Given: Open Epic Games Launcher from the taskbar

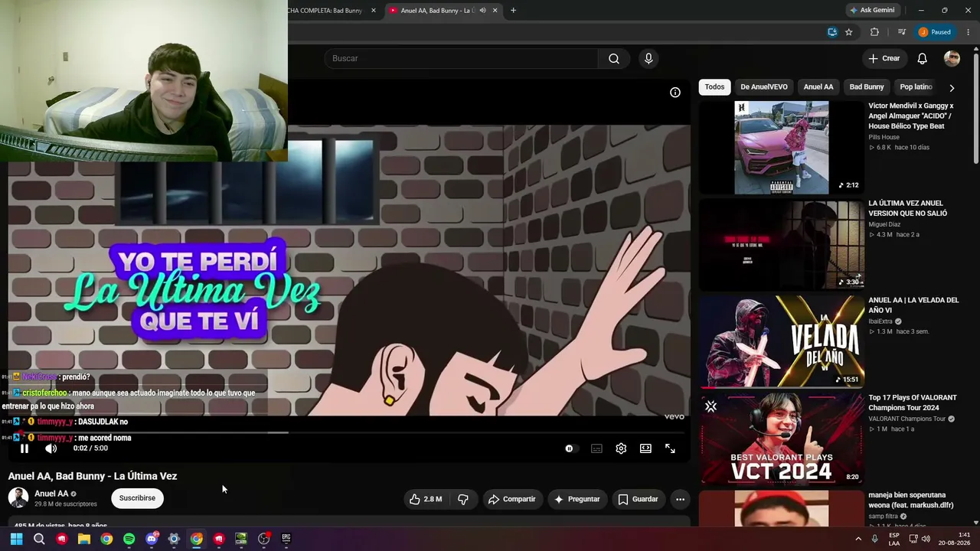Looking at the screenshot, I should click(x=286, y=539).
